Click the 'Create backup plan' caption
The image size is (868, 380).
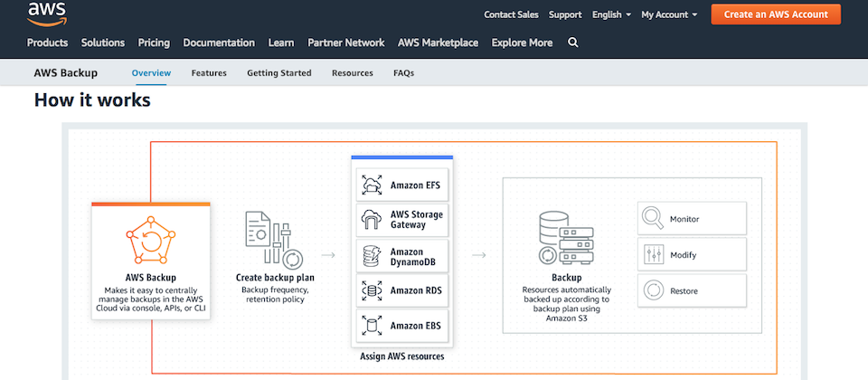pyautogui.click(x=275, y=278)
